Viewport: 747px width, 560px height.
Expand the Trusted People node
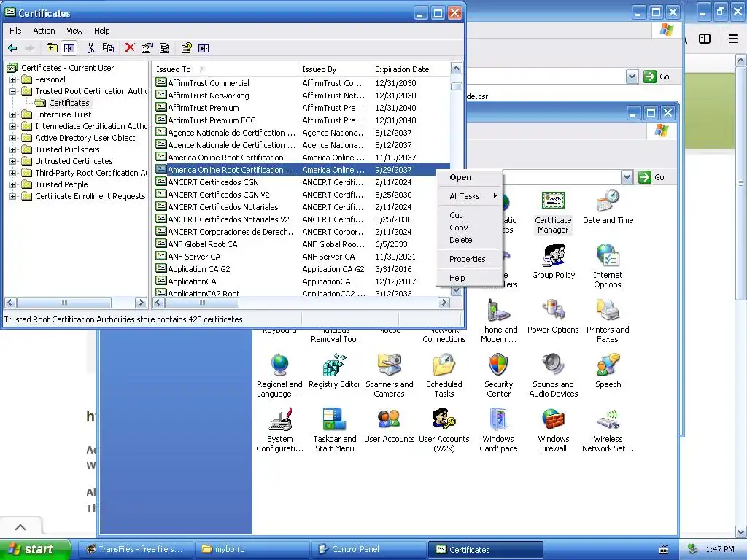click(x=13, y=184)
